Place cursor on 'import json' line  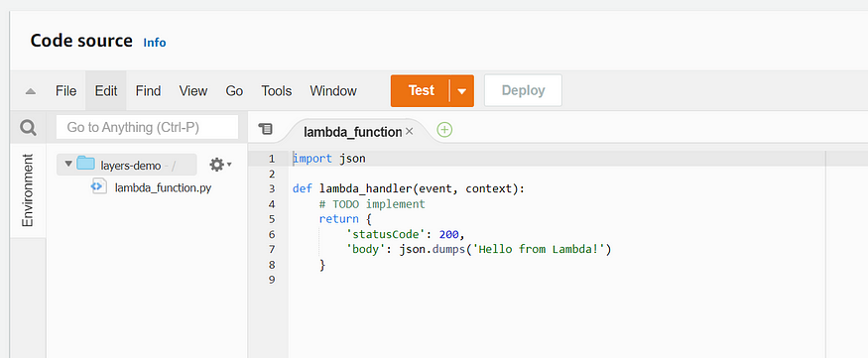(x=328, y=159)
